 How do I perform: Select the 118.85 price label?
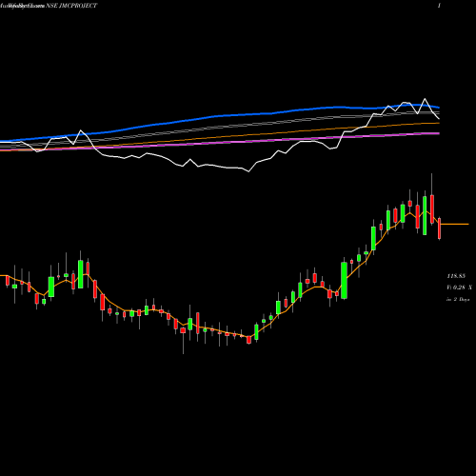(x=456, y=276)
